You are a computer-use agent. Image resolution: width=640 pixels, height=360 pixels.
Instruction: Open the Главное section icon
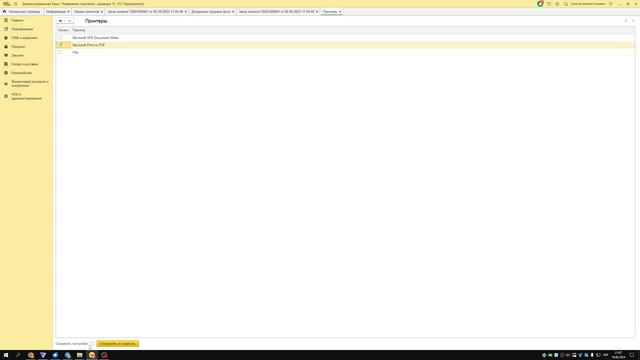[x=6, y=20]
